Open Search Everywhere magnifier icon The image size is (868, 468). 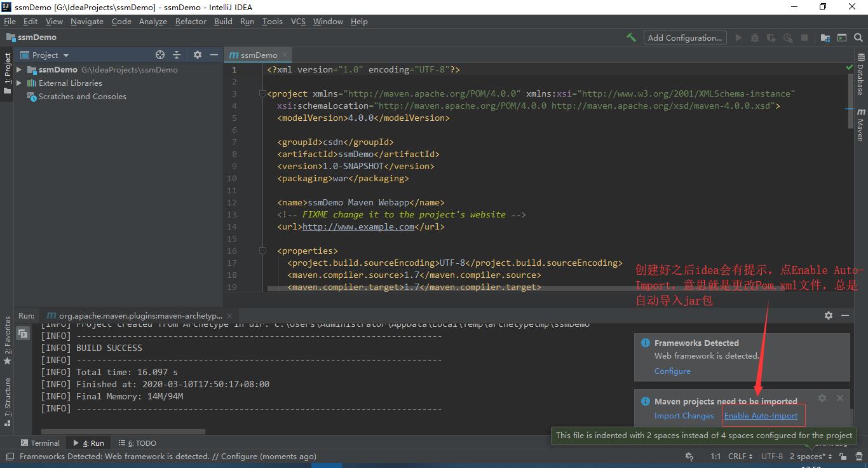pyautogui.click(x=859, y=38)
